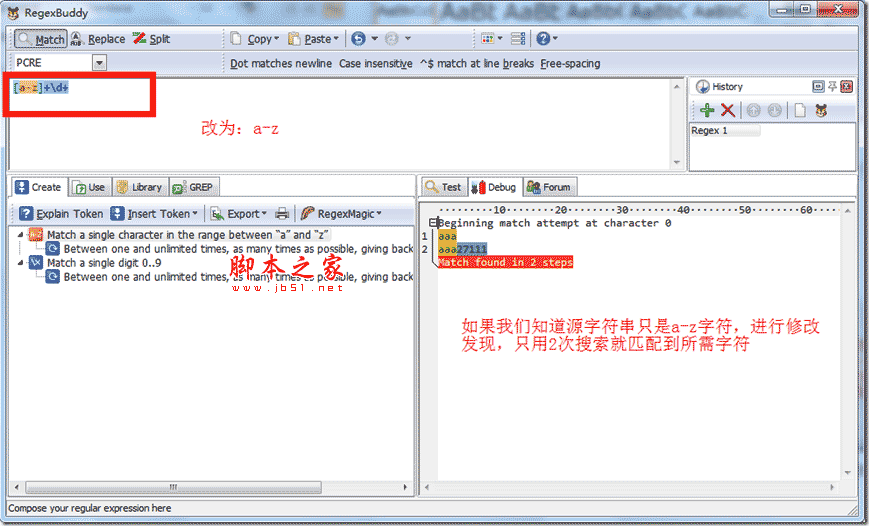Click the orange character class icon in tree

coord(36,235)
